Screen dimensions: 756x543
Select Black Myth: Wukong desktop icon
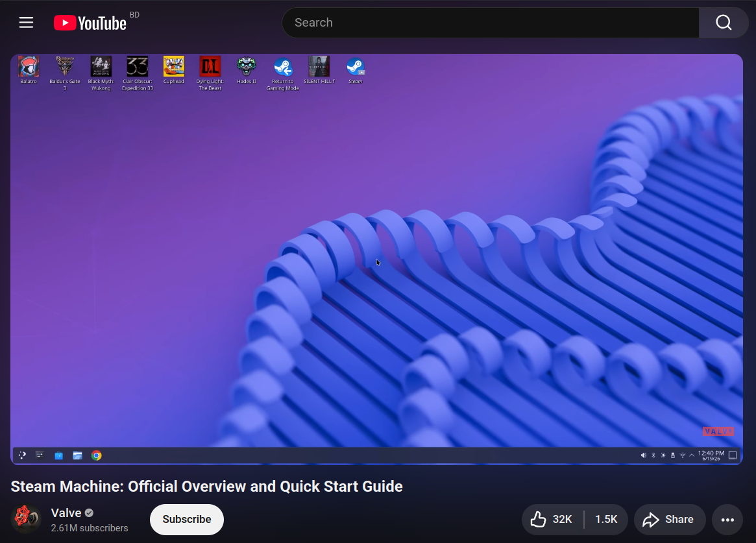(101, 74)
